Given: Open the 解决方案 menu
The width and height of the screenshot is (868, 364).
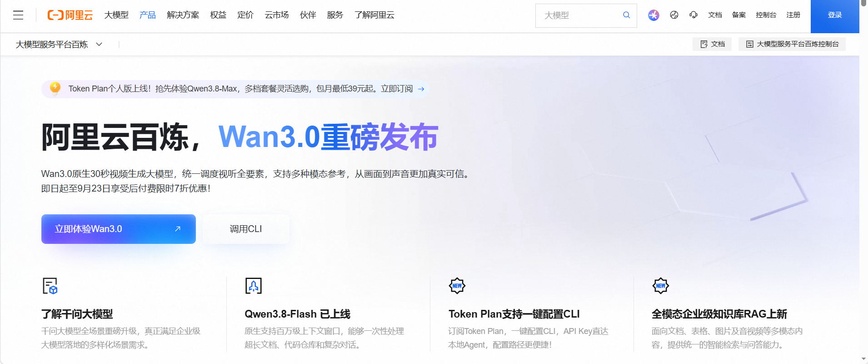Looking at the screenshot, I should pos(183,15).
